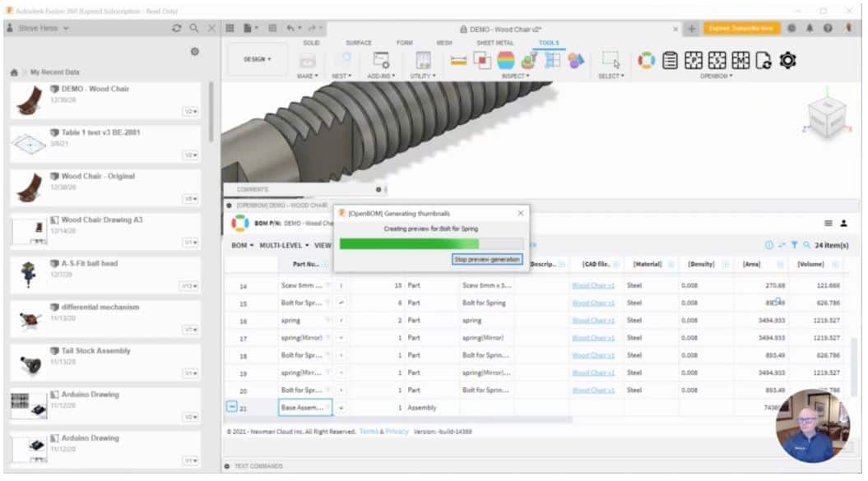Screen dimensions: 868x481
Task: Click the OpenBOM puzzle icon labeled S
Action: [x=717, y=60]
